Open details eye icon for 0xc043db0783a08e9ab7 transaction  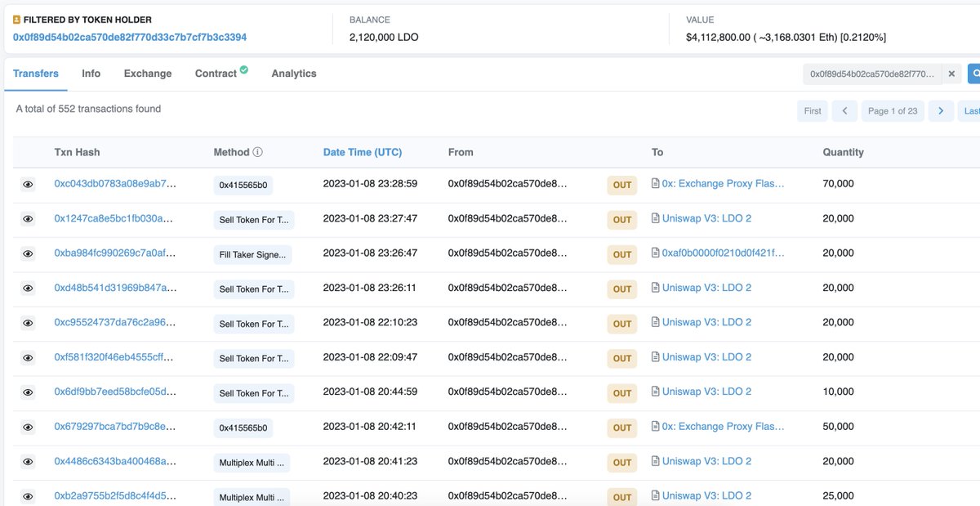[28, 185]
